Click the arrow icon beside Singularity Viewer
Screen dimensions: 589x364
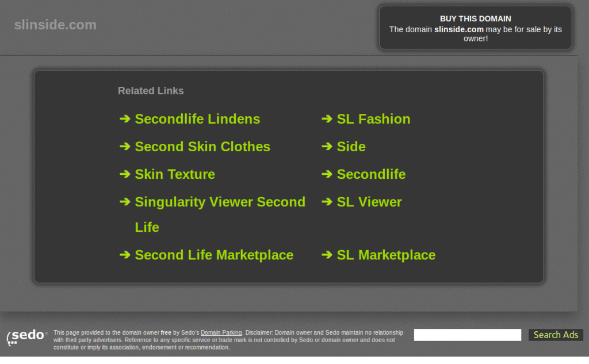click(125, 202)
